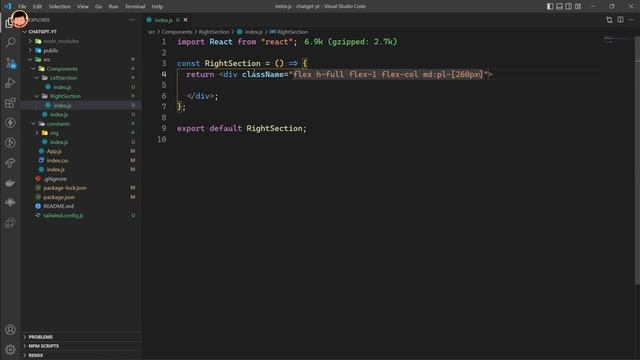Click the Split Editor icon
This screenshot has width=640, height=360.
point(620,20)
